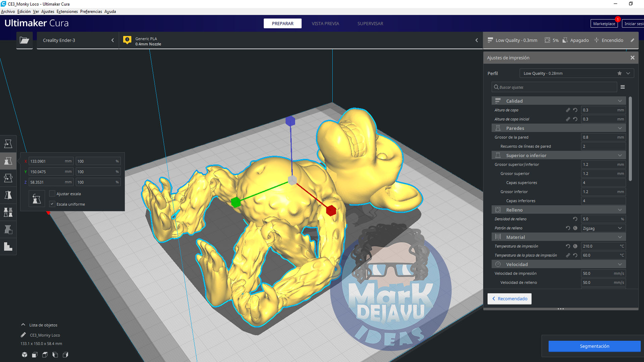Select the Mirror tool in left toolbar
This screenshot has height=362, width=644.
click(8, 195)
